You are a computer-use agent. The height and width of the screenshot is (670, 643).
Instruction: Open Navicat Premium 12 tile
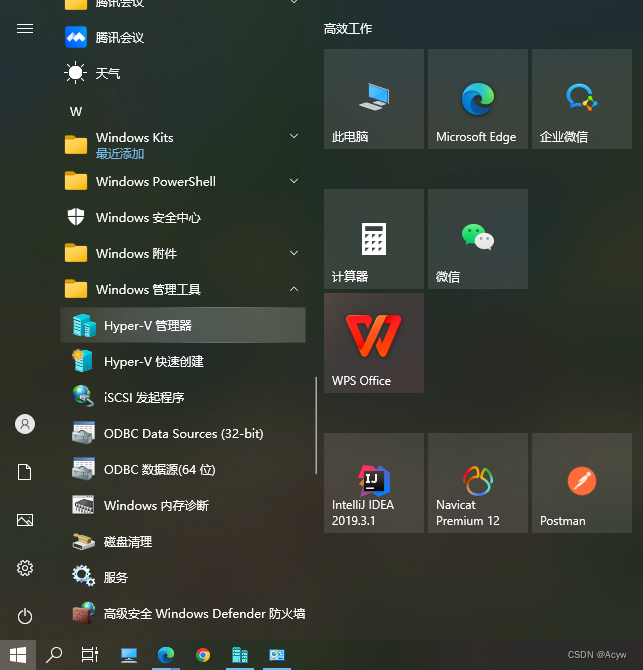[478, 483]
